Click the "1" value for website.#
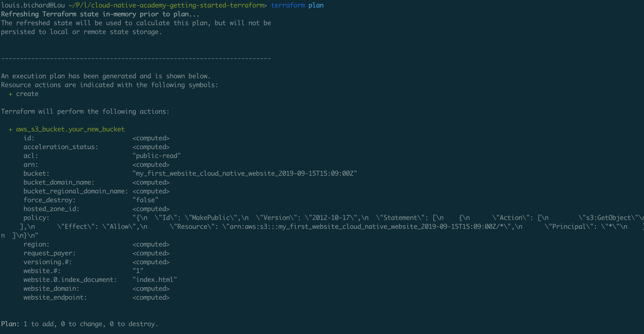The image size is (644, 334). tap(138, 271)
